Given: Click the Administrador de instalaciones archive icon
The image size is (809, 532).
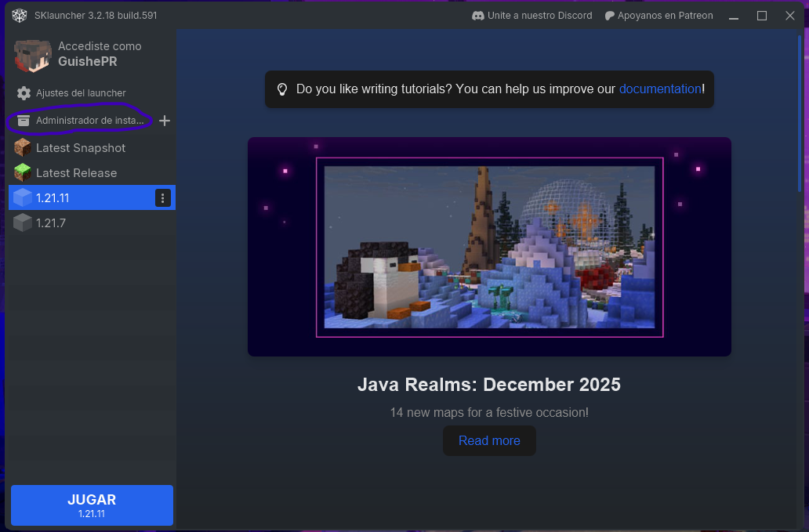Looking at the screenshot, I should (x=24, y=121).
